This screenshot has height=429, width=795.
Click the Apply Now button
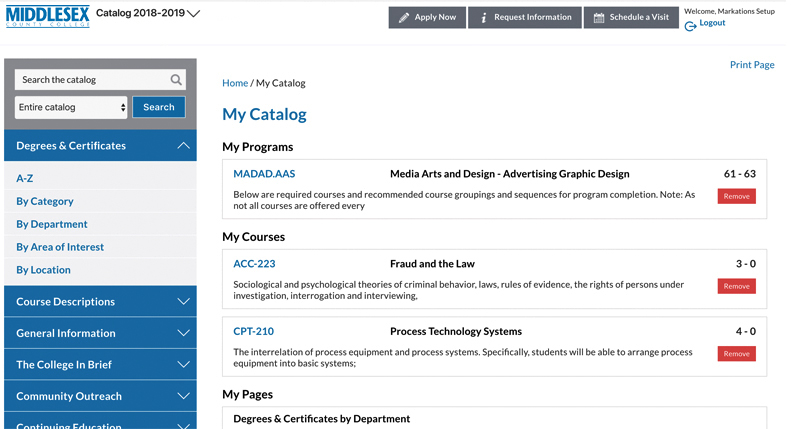[427, 18]
